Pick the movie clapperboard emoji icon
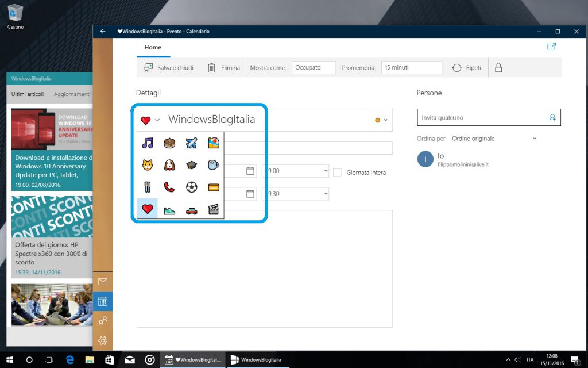 (x=214, y=209)
